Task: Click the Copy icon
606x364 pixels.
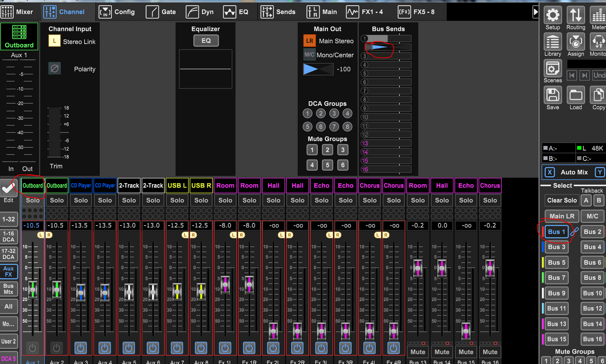Action: click(598, 95)
